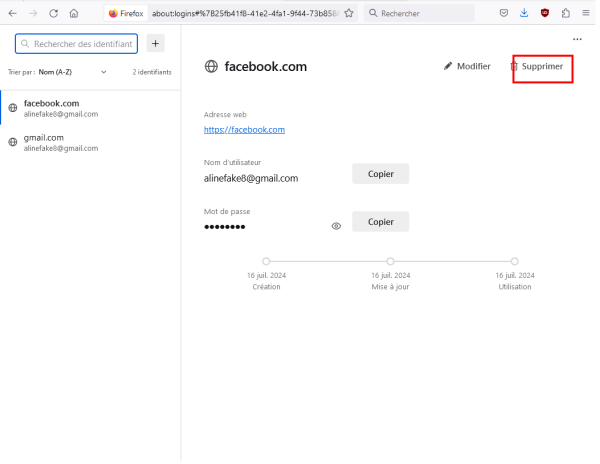The width and height of the screenshot is (600, 464).
Task: Add a new login with plus button
Action: [x=155, y=44]
